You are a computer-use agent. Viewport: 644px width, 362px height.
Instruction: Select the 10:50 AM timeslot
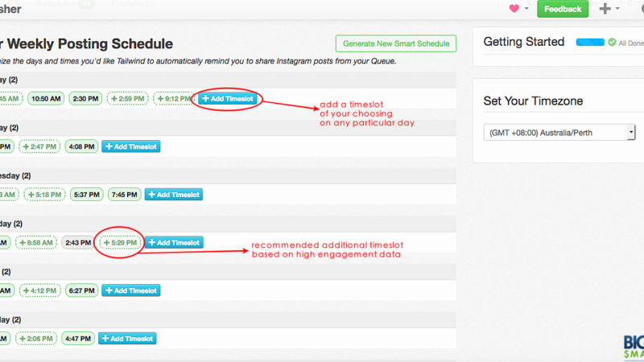(45, 98)
